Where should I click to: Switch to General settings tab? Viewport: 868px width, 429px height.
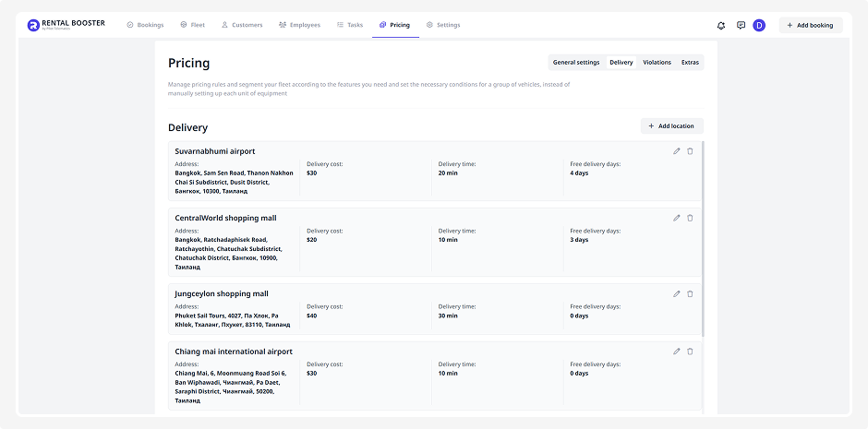pyautogui.click(x=576, y=63)
